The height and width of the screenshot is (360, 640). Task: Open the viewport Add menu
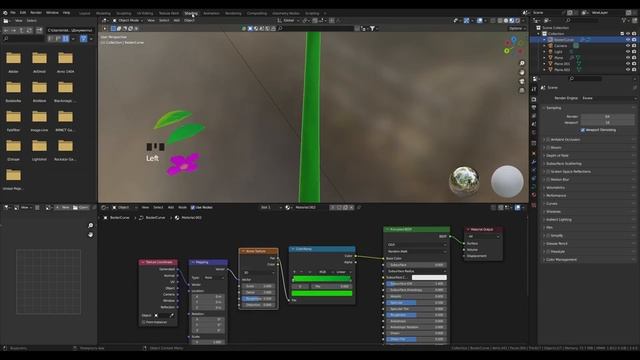(x=177, y=20)
